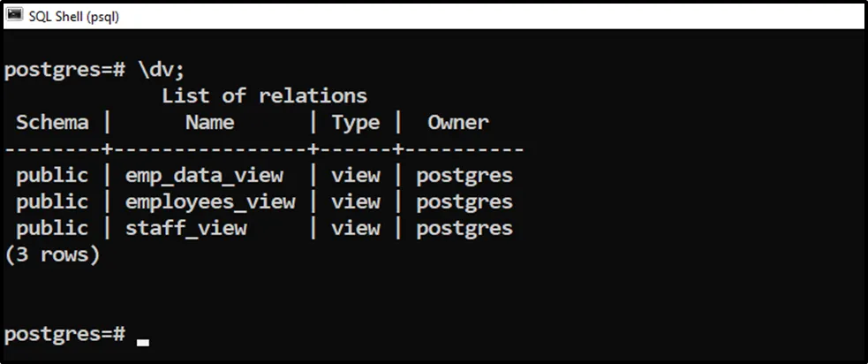Click the "SQL Shell (psql)" window title
This screenshot has height=364, width=868.
pyautogui.click(x=74, y=15)
